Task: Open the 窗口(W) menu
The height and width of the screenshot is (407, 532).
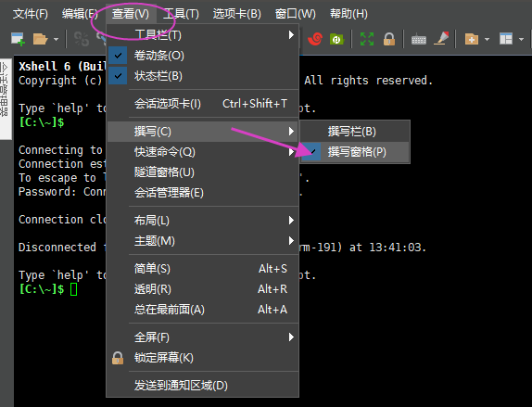Action: tap(295, 14)
